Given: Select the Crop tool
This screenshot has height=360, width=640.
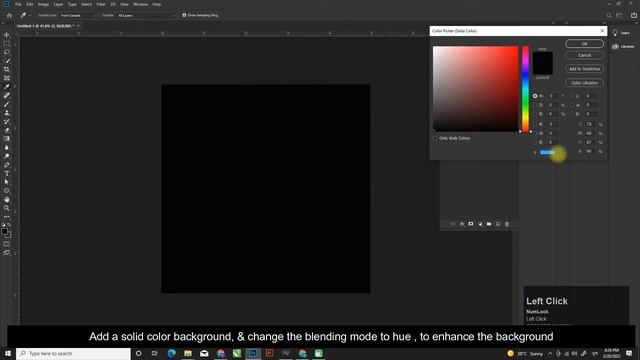Looking at the screenshot, I should click(7, 69).
